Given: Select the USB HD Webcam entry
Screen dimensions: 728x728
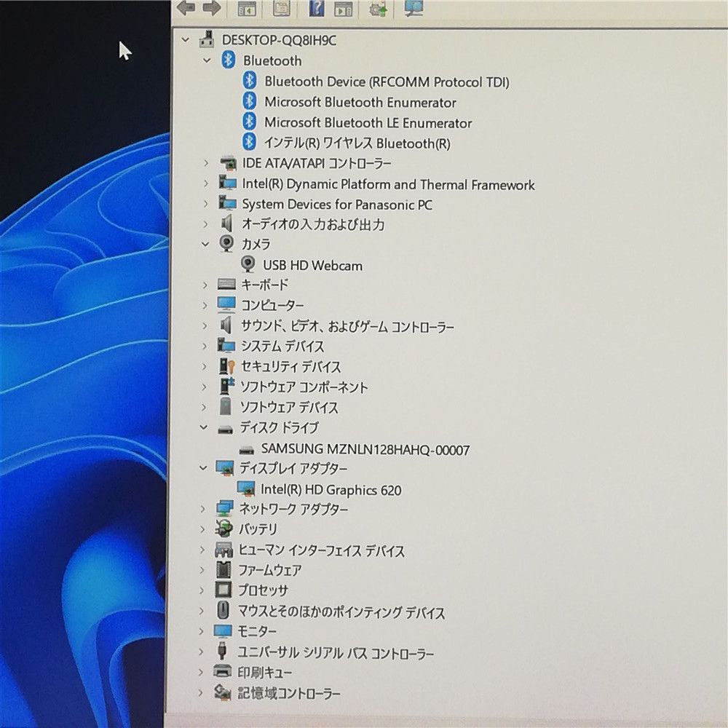Looking at the screenshot, I should coord(312,266).
